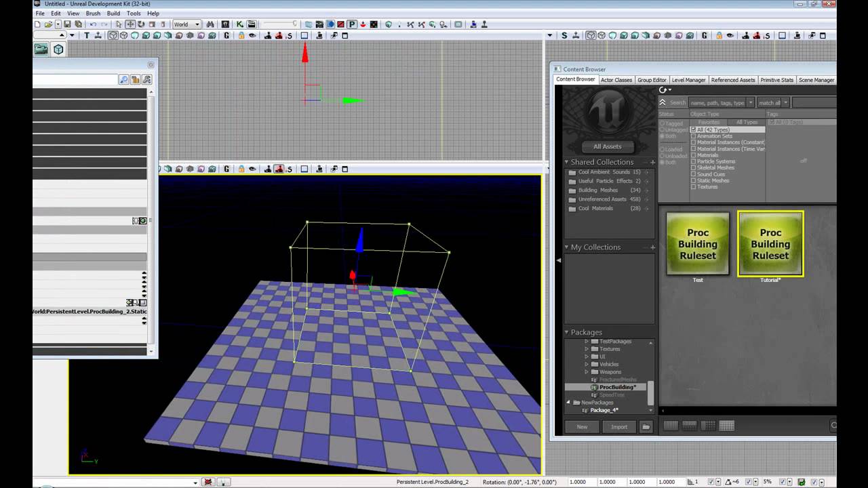
Task: Click the G game view icon in top-left viewport
Action: (226, 35)
